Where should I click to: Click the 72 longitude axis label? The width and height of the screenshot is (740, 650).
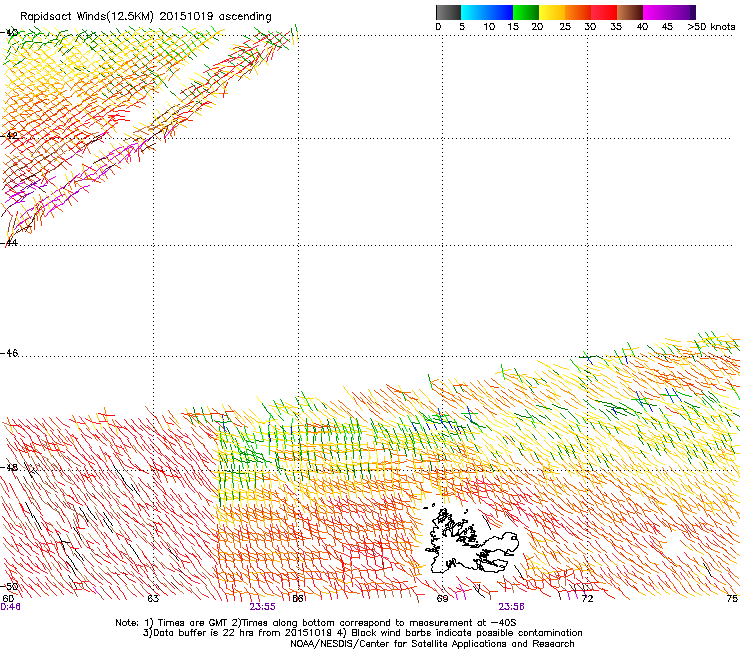pos(587,599)
